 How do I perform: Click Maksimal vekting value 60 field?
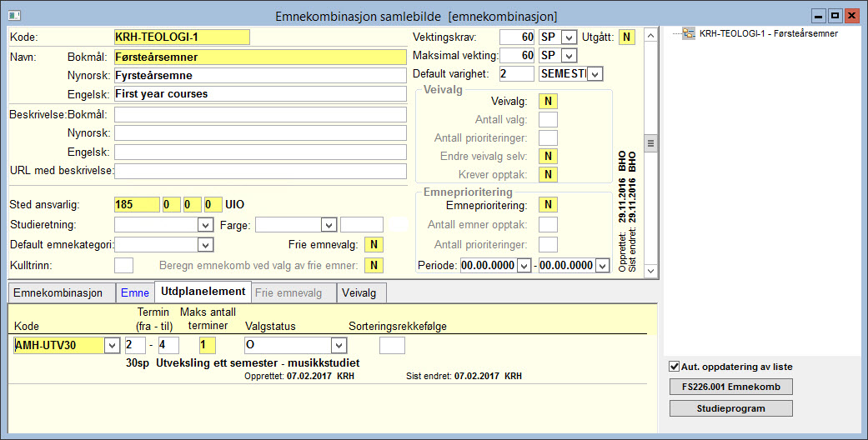(x=517, y=55)
